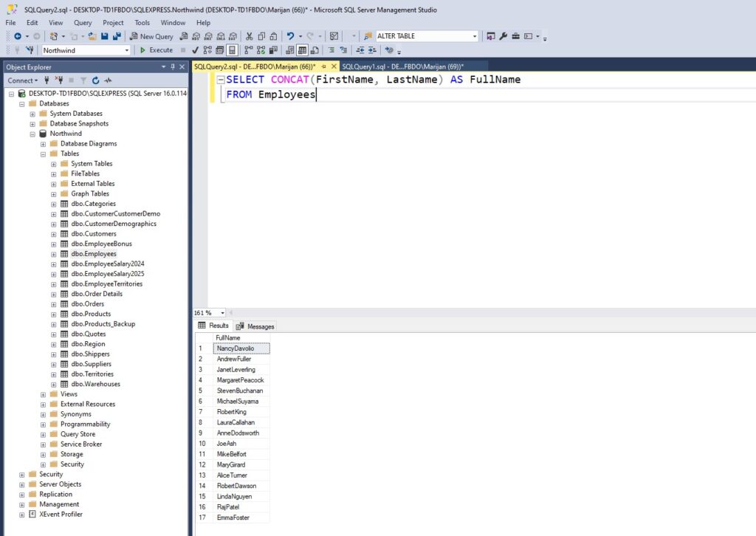This screenshot has height=536, width=756.
Task: Click the Save file icon
Action: pos(105,36)
